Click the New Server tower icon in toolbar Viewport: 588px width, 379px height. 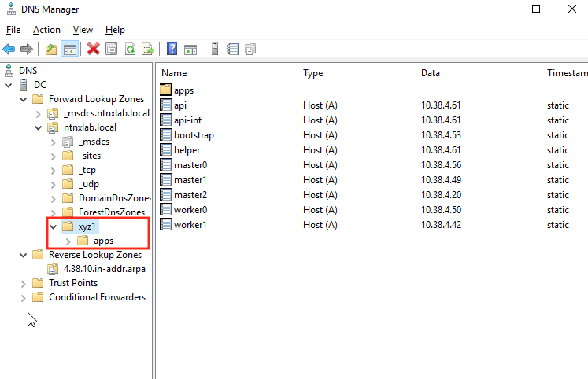coord(214,50)
